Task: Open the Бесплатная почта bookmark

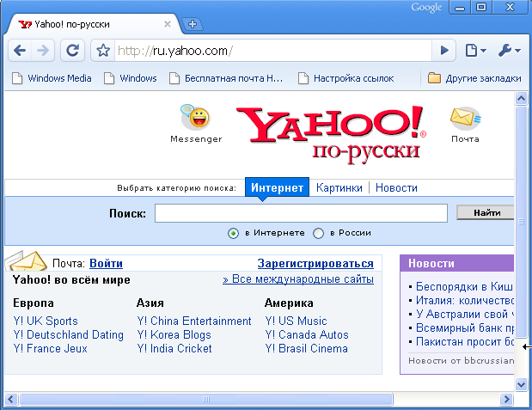Action: tap(226, 78)
